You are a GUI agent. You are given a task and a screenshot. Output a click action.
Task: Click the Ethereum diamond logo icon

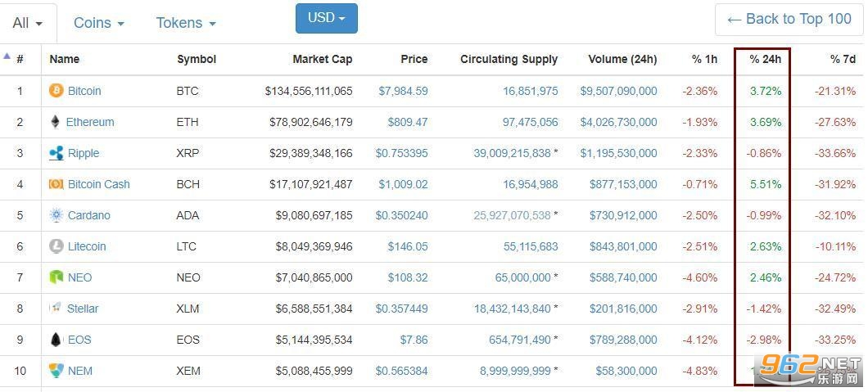(x=55, y=122)
